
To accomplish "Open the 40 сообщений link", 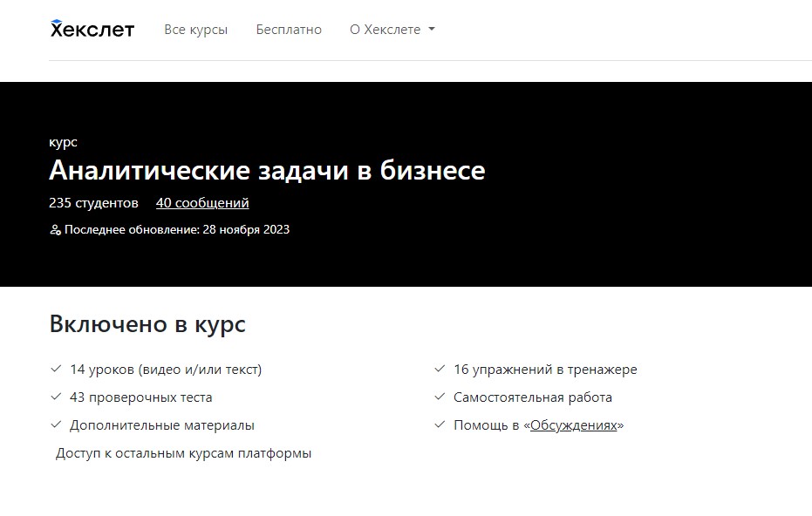I will click(202, 203).
